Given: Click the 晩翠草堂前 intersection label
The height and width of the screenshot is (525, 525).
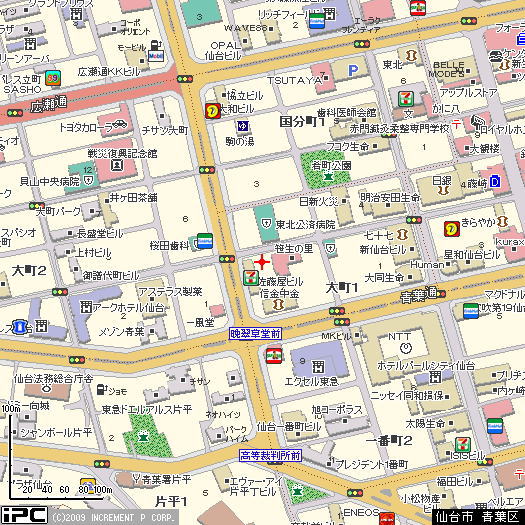Looking at the screenshot, I should 255,334.
